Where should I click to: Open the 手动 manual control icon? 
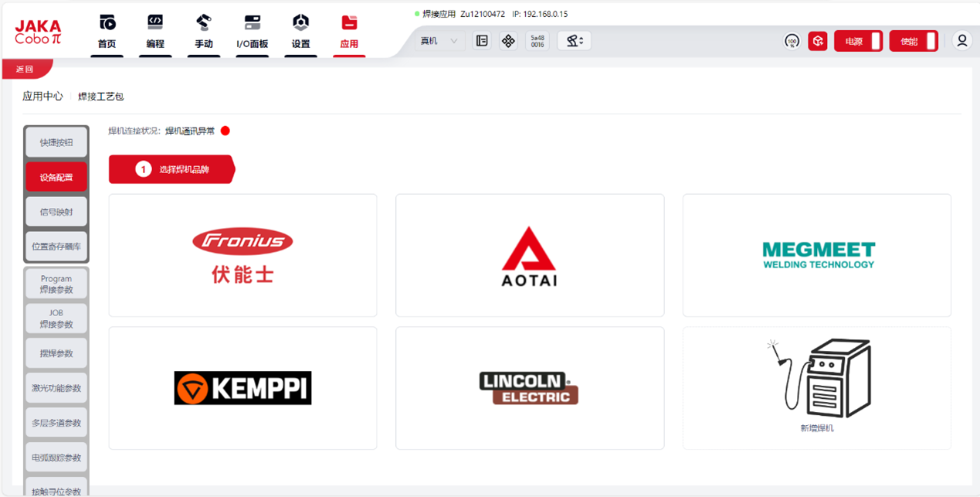coord(204,32)
